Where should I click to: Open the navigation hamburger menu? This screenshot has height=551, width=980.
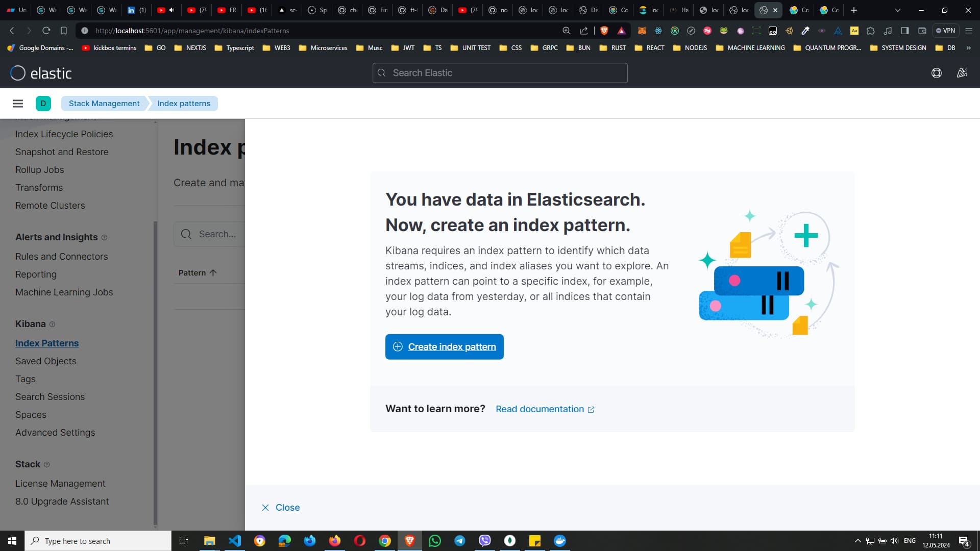[18, 103]
